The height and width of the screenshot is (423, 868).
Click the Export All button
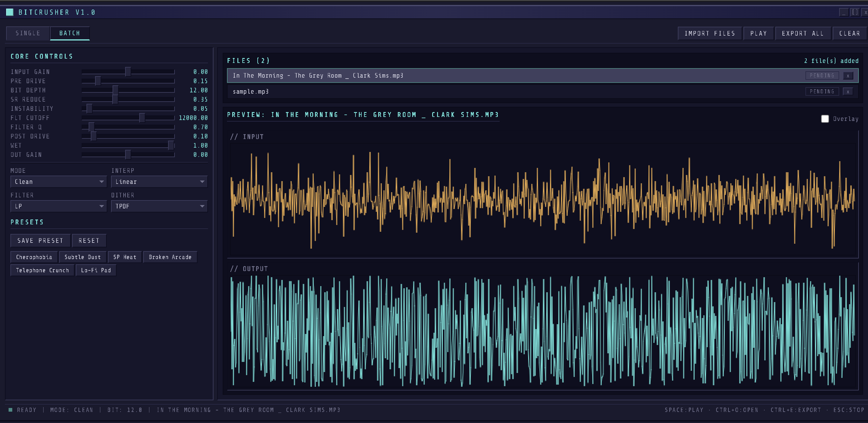pos(803,33)
